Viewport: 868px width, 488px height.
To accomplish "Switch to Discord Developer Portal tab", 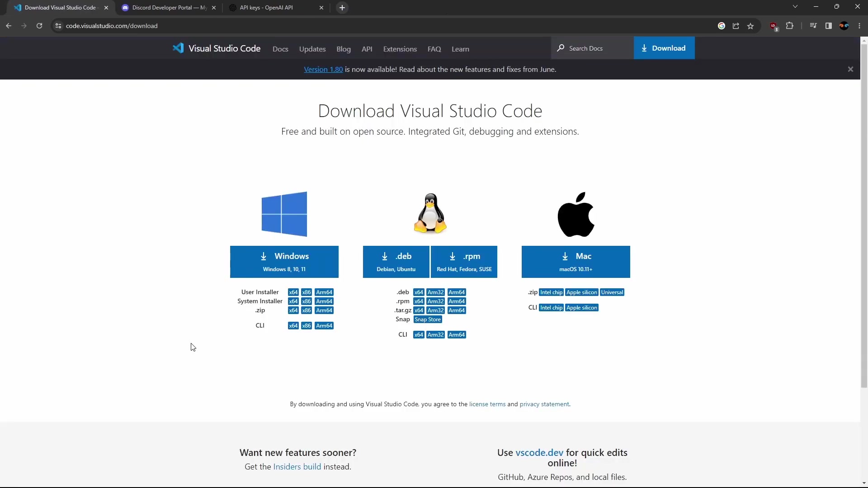I will [169, 8].
